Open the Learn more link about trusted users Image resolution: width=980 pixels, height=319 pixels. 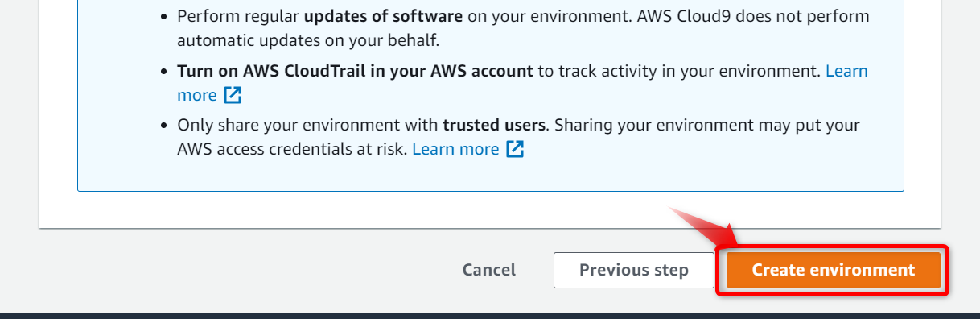pos(455,149)
